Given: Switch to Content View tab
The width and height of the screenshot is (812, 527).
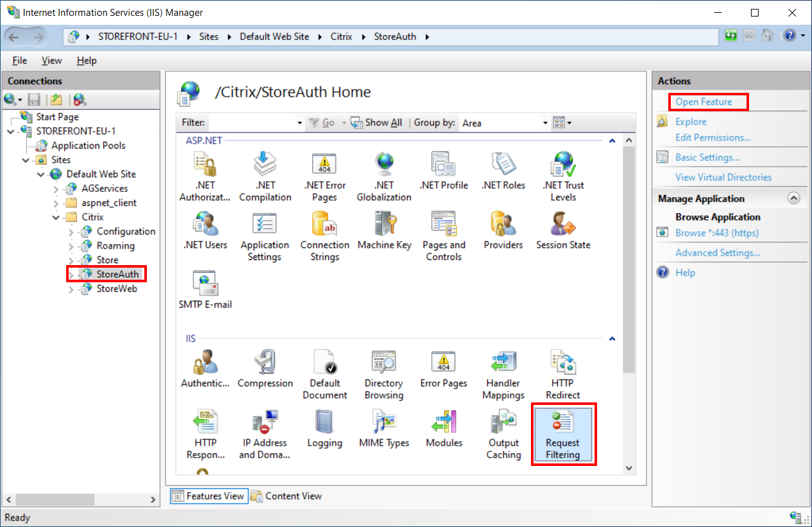Looking at the screenshot, I should (287, 496).
